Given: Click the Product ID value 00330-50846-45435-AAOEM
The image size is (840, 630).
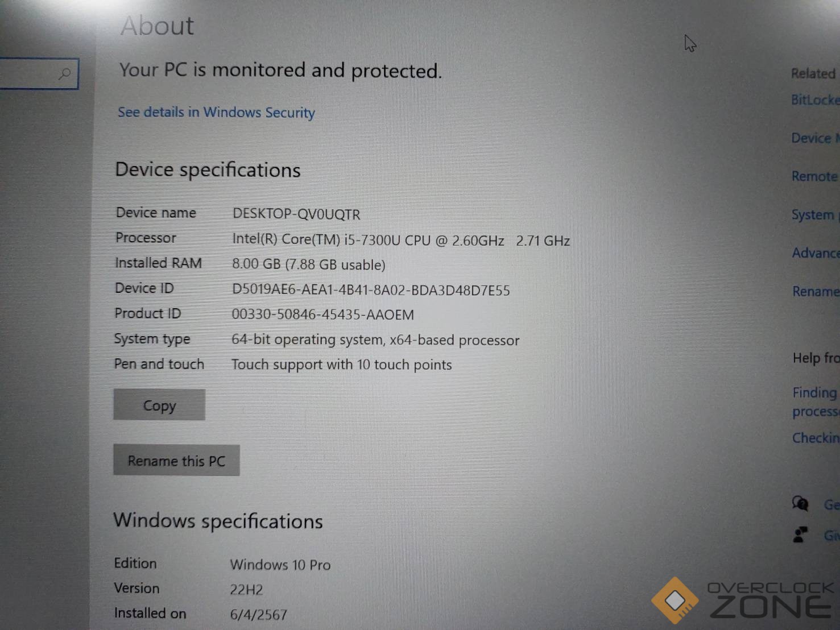Looking at the screenshot, I should (322, 314).
